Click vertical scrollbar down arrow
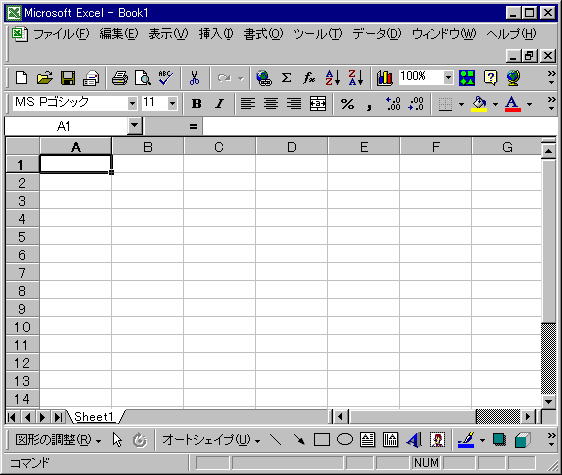The width and height of the screenshot is (562, 475). (548, 402)
